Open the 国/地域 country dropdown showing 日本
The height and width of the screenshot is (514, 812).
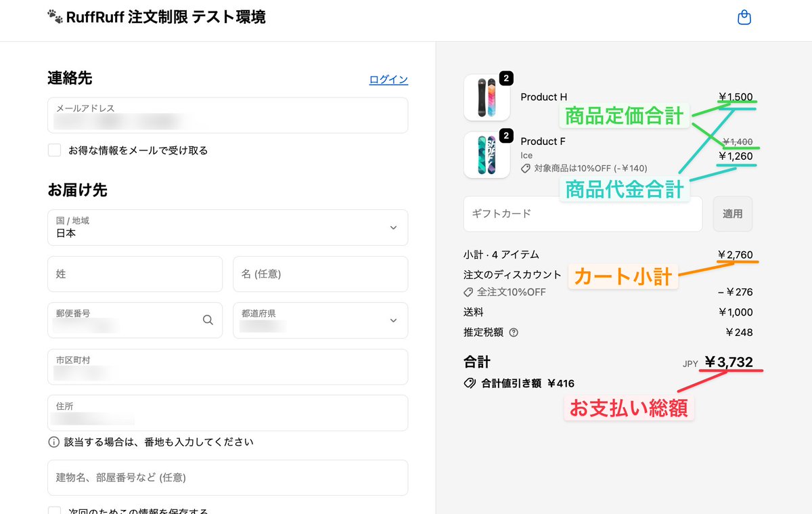pos(227,228)
